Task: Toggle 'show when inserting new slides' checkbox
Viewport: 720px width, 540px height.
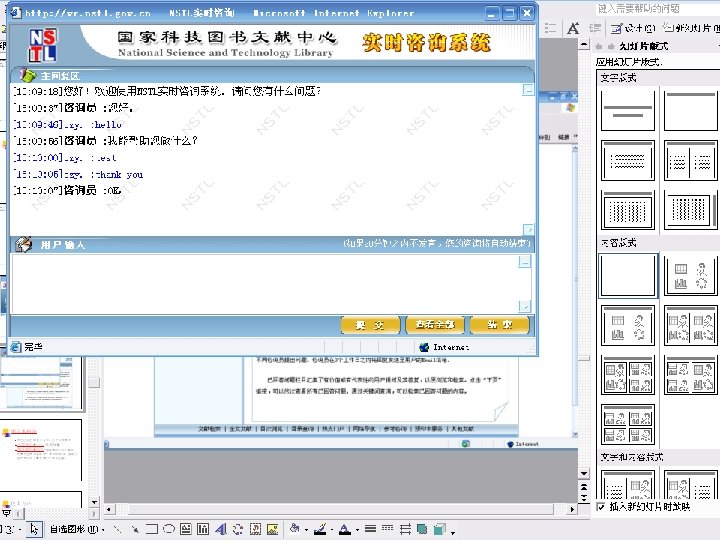Action: [x=601, y=506]
